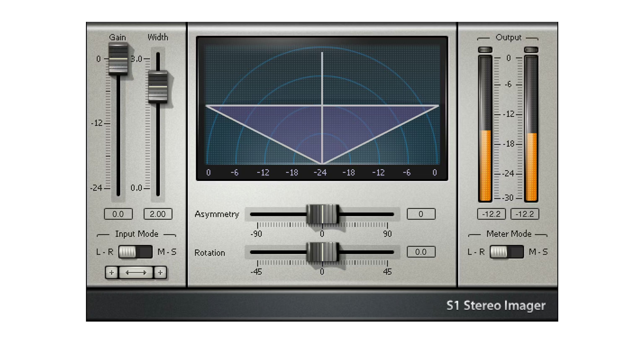Image resolution: width=644 pixels, height=343 pixels.
Task: Click the -12 mark on Gain scale
Action: [97, 123]
